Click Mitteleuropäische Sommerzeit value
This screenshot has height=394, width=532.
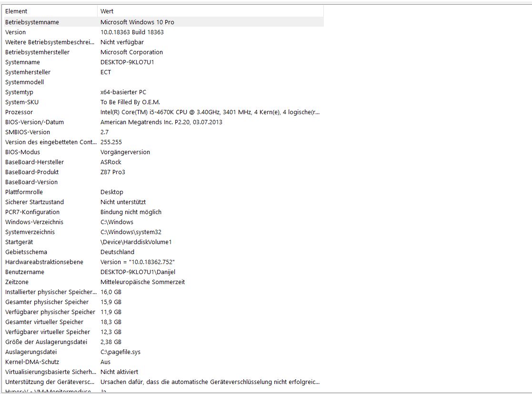[x=142, y=282]
